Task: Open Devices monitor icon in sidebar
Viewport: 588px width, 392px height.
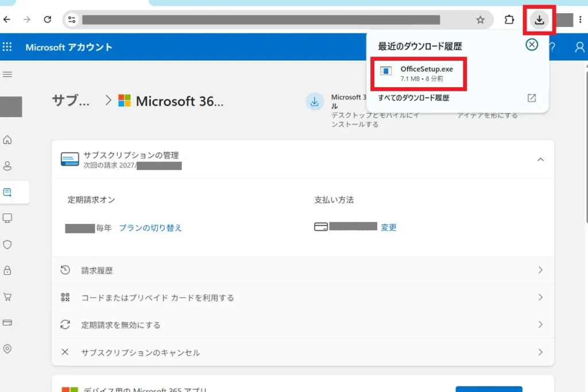Action: click(x=7, y=218)
